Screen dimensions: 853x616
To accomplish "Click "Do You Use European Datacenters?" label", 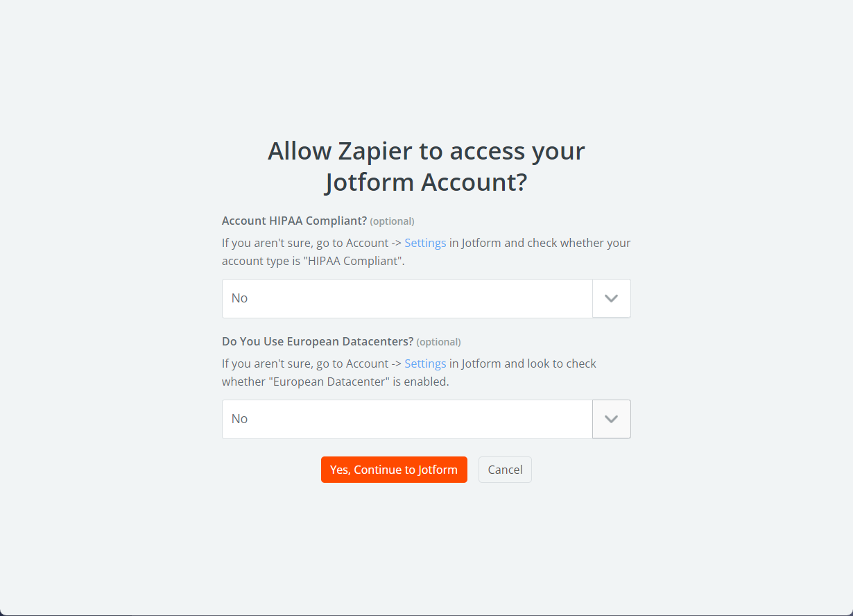I will click(318, 341).
